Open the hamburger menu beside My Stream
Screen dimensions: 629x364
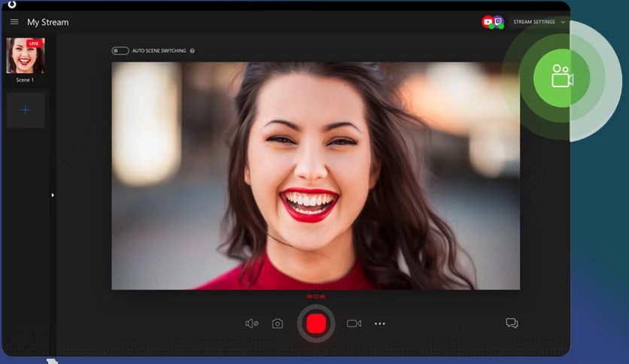[x=14, y=22]
